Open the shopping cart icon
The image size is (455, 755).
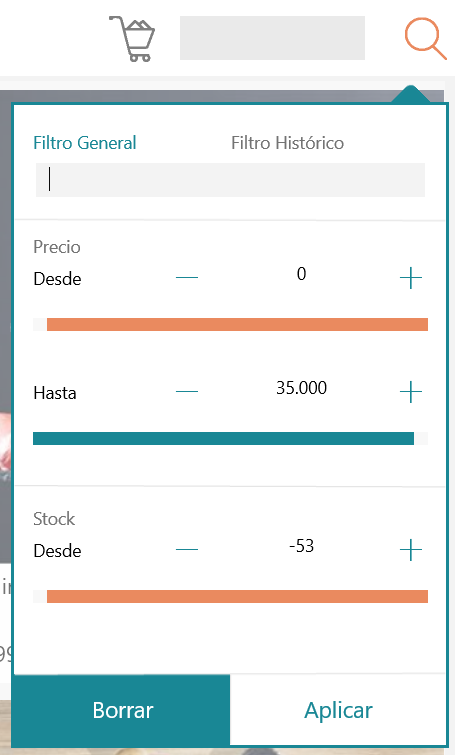tap(132, 39)
